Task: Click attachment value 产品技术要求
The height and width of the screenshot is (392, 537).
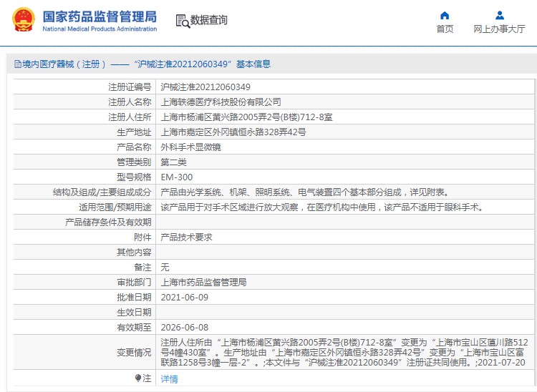Action: (186, 237)
